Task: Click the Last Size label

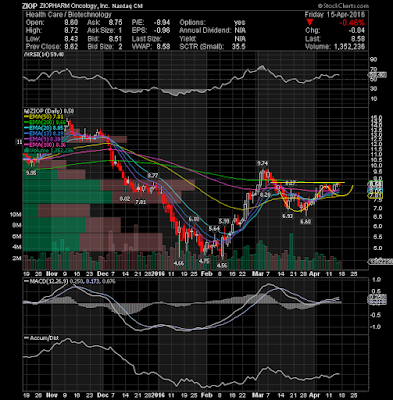Action: [146, 39]
